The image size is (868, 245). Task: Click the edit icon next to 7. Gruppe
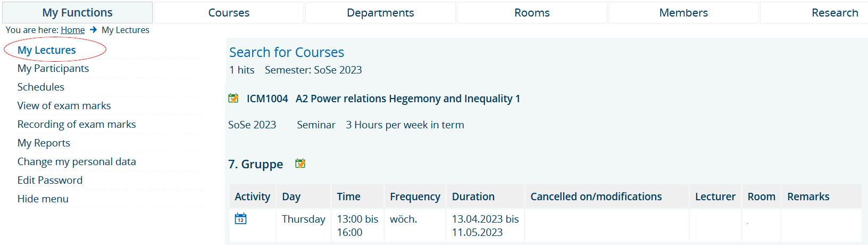[301, 164]
